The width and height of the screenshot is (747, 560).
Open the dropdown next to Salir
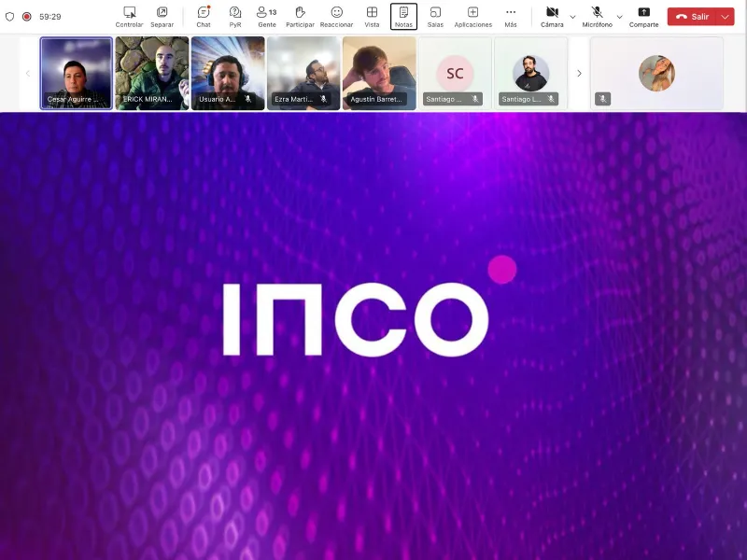click(x=726, y=17)
